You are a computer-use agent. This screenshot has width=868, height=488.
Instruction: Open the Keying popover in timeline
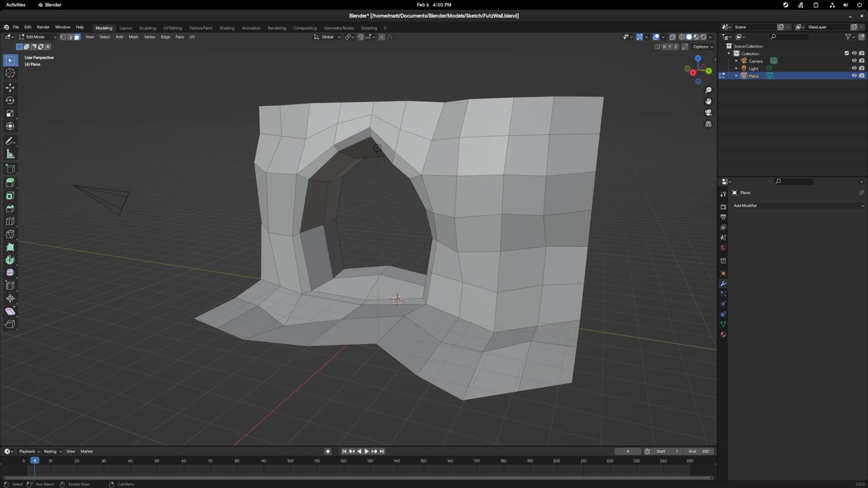tap(53, 451)
